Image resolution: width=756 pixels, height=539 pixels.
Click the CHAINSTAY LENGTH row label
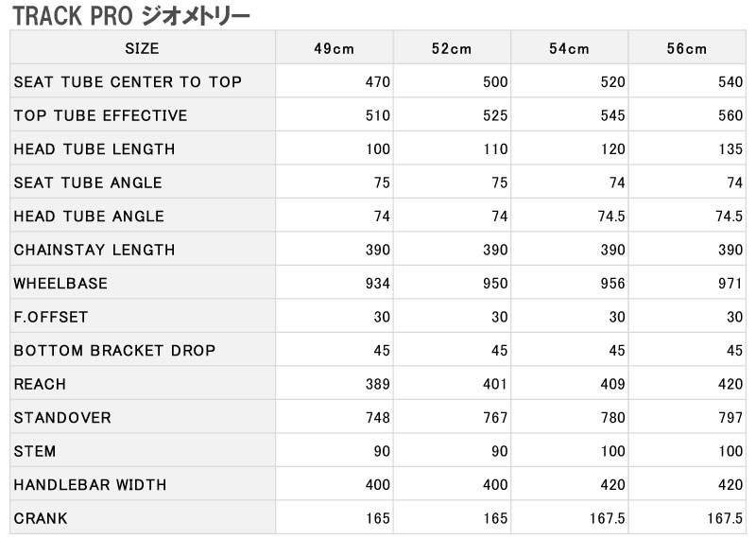tap(94, 250)
